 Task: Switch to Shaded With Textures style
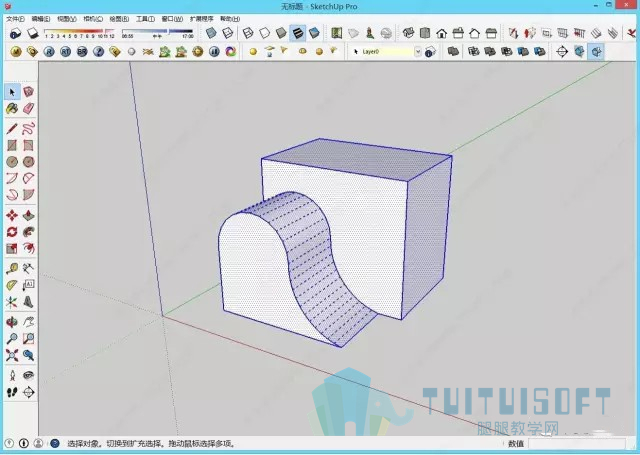[298, 33]
